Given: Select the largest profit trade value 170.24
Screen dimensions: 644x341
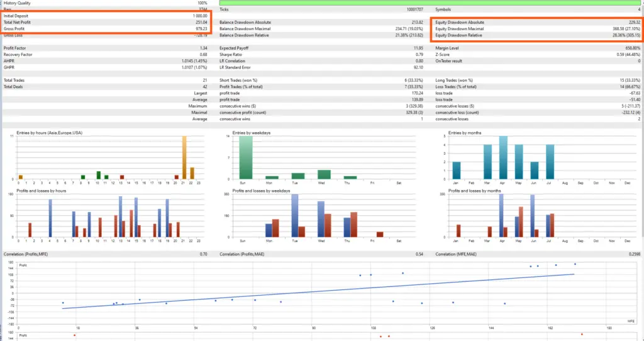Looking at the screenshot, I should pyautogui.click(x=418, y=93).
